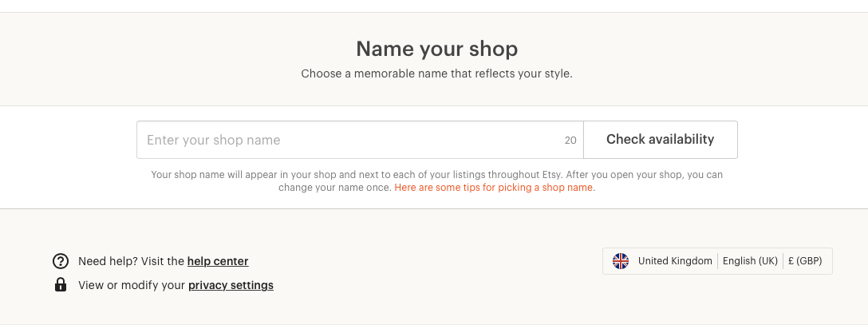Screen dimensions: 868x325
Task: Click the "Need help? Visit the" text
Action: coord(131,261)
